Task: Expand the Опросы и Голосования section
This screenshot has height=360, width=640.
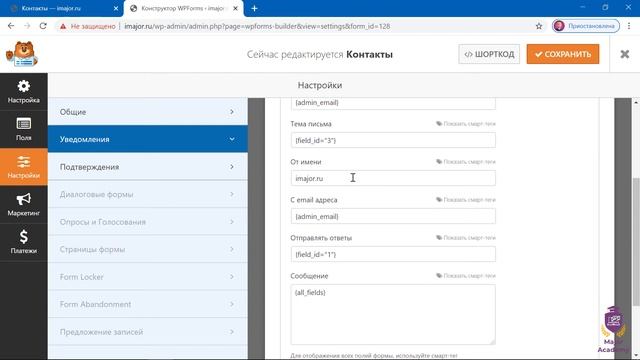Action: (148, 222)
